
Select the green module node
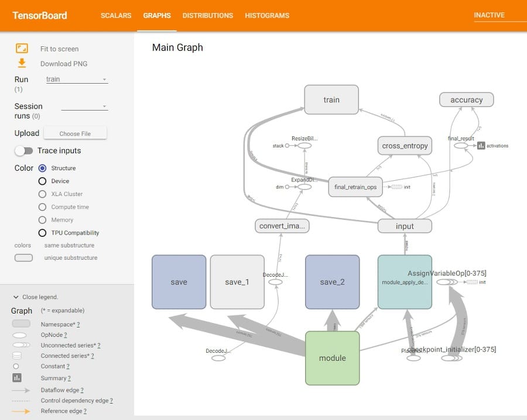click(332, 358)
